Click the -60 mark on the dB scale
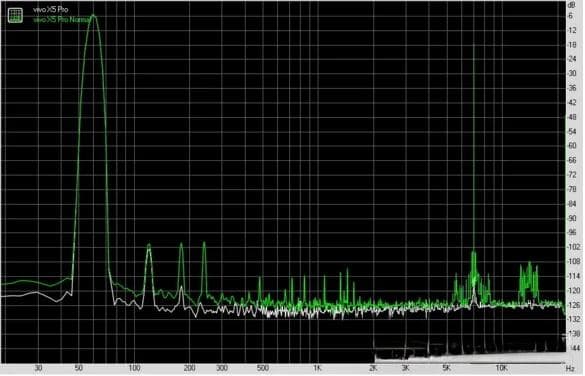 pyautogui.click(x=572, y=146)
